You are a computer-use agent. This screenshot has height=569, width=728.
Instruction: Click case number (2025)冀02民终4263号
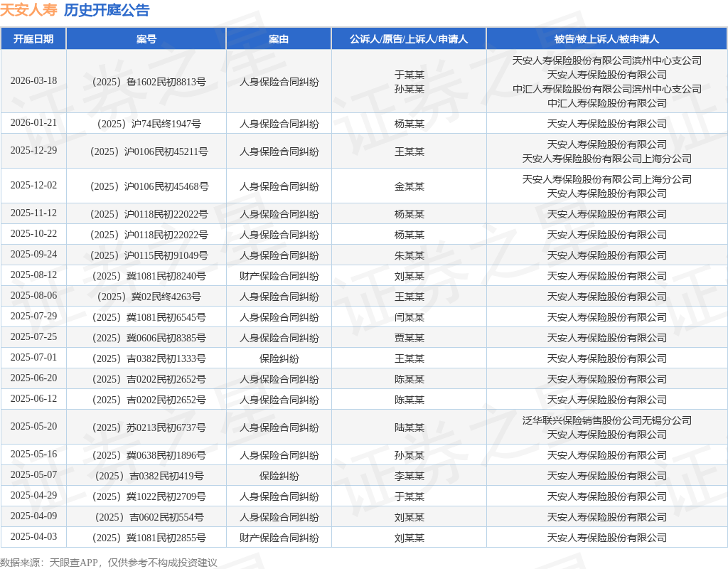tap(149, 297)
